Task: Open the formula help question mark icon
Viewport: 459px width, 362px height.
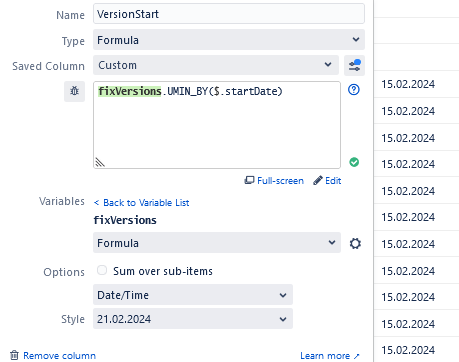Action: pos(354,89)
